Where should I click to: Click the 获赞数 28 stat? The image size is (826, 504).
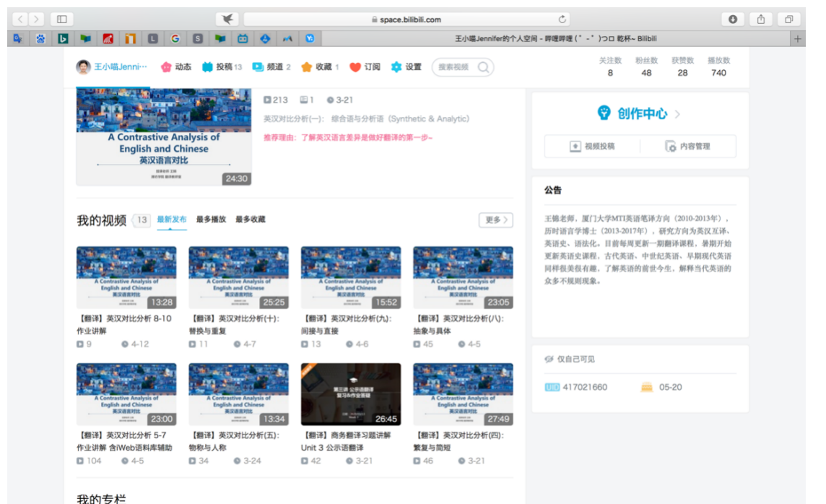683,67
